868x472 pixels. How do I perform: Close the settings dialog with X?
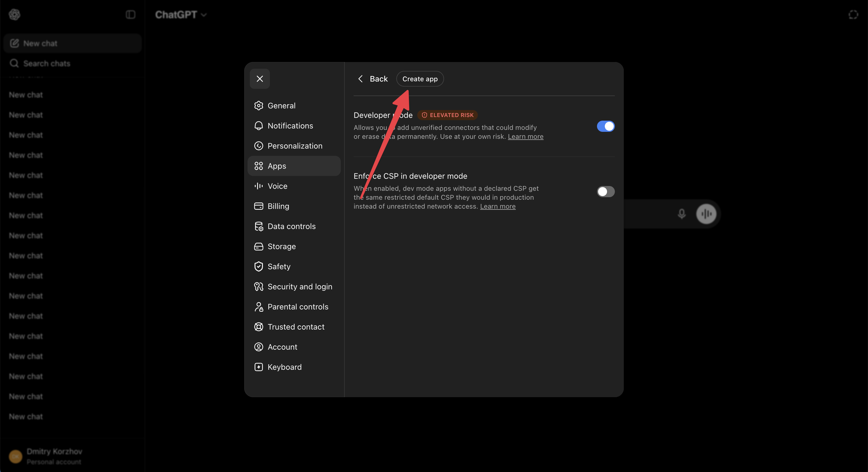click(x=260, y=78)
